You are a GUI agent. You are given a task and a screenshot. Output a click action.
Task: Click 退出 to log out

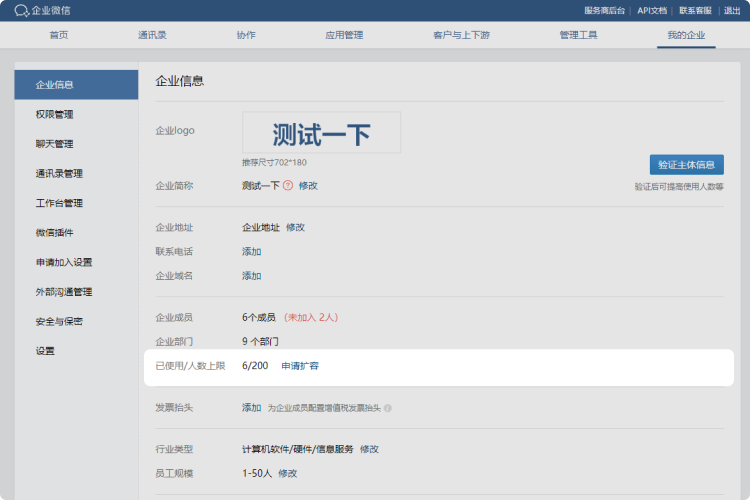point(732,10)
